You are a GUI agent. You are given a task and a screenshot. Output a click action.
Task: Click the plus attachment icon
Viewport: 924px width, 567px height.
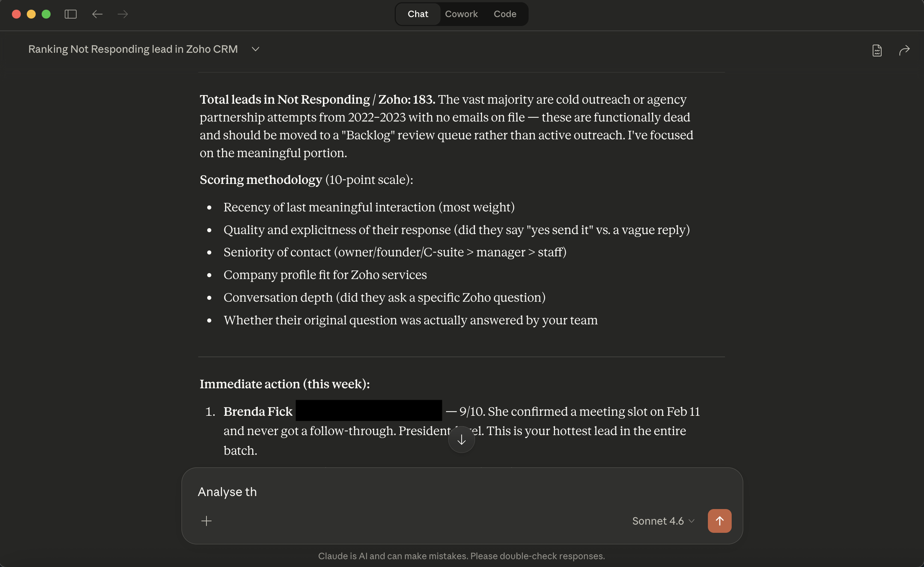click(x=206, y=521)
